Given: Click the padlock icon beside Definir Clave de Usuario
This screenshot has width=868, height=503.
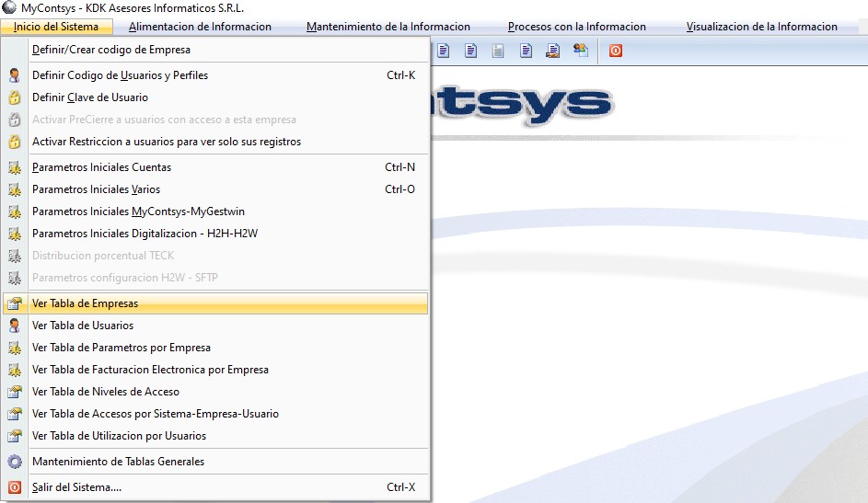Looking at the screenshot, I should click(x=15, y=97).
